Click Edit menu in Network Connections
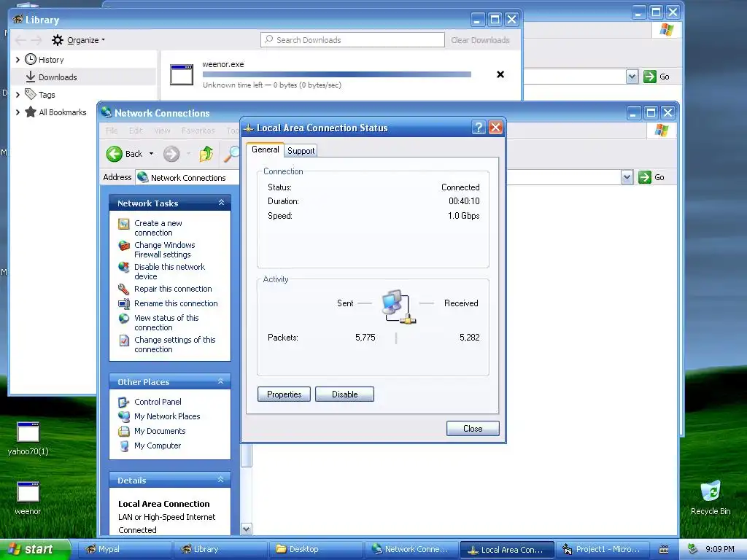Image resolution: width=747 pixels, height=560 pixels. (136, 131)
